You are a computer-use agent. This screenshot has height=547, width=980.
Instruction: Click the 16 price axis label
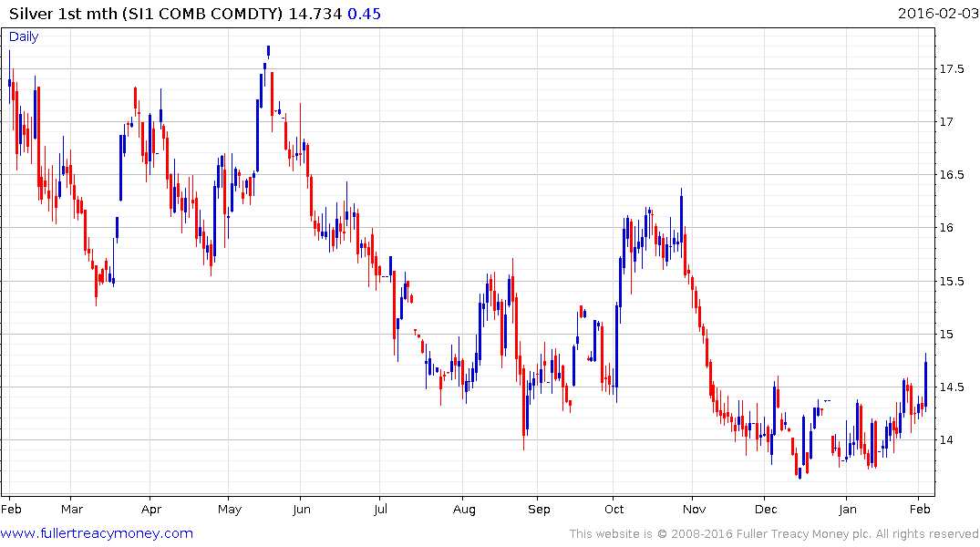pyautogui.click(x=946, y=228)
